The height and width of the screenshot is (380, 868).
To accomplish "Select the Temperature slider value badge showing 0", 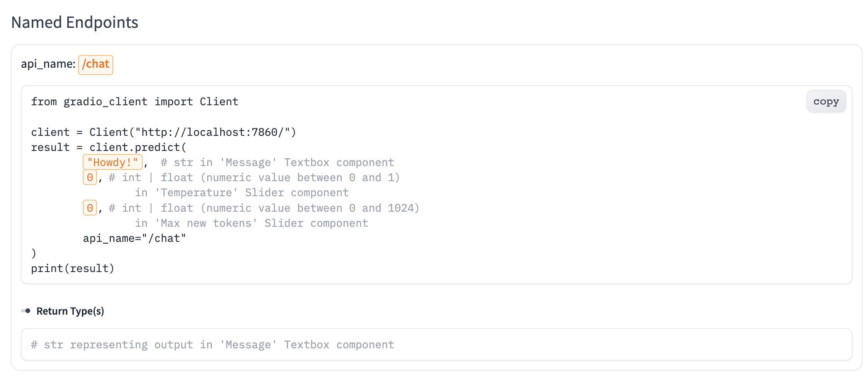I will (x=89, y=178).
